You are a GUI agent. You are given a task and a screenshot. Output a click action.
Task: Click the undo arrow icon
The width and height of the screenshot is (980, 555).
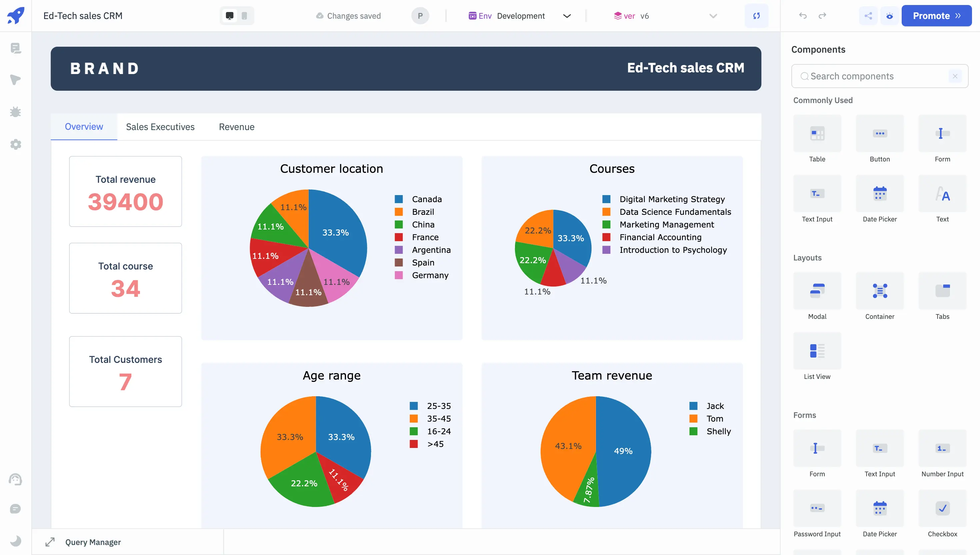point(803,16)
